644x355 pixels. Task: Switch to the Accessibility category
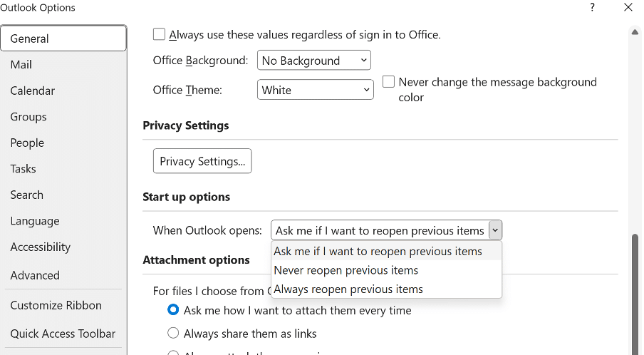click(63, 247)
